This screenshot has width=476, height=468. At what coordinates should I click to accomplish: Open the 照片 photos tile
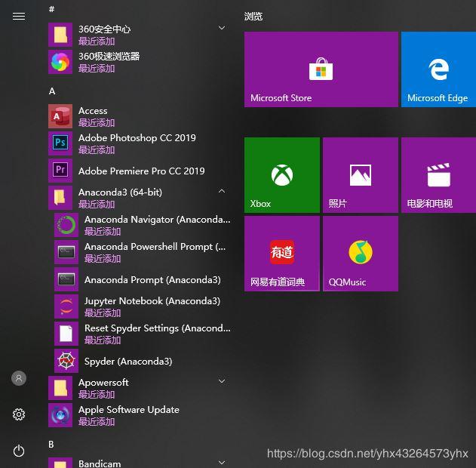[x=361, y=175]
